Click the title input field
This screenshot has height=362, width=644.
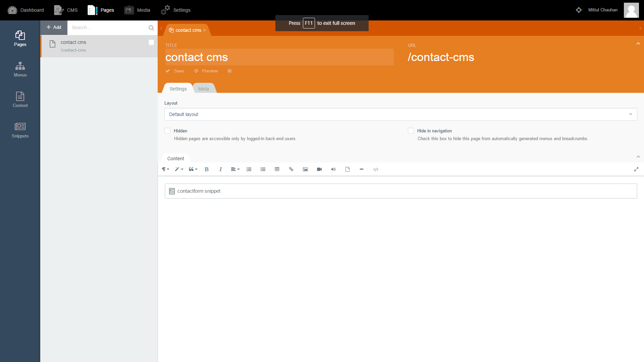(x=279, y=57)
